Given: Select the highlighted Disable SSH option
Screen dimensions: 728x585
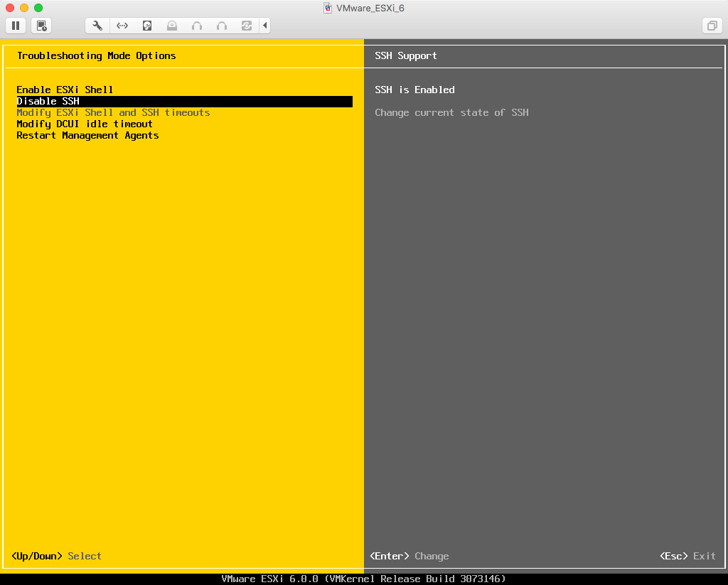Looking at the screenshot, I should (x=48, y=101).
